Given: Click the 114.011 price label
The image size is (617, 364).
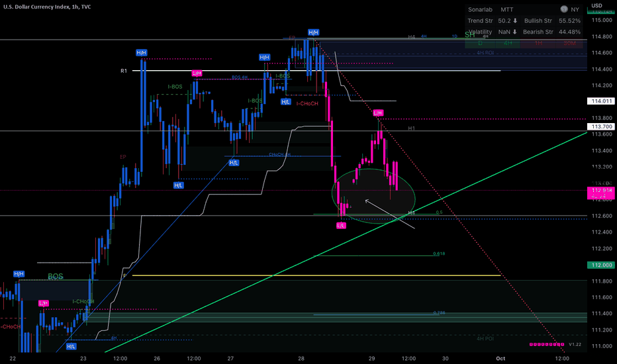Looking at the screenshot, I should [x=601, y=101].
